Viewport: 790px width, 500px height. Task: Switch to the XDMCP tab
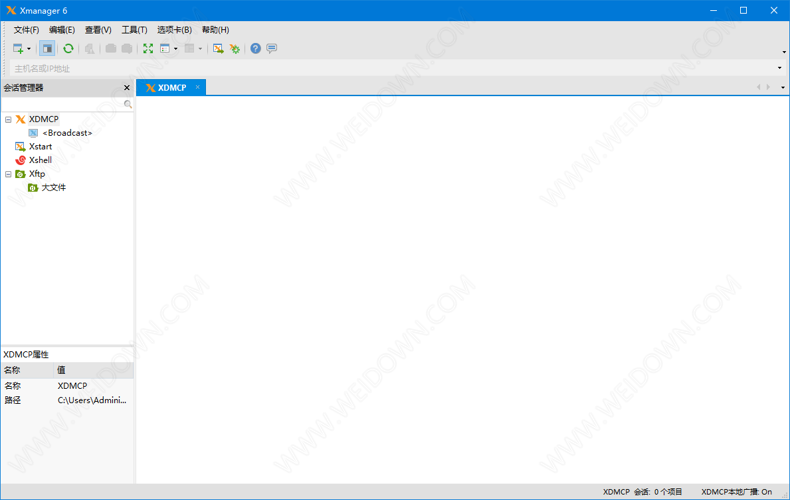171,87
